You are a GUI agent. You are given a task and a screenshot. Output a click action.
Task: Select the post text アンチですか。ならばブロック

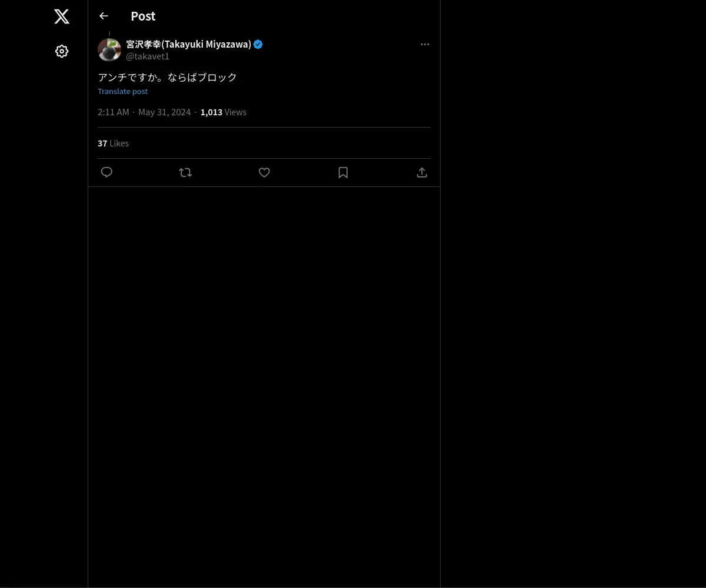pos(167,77)
